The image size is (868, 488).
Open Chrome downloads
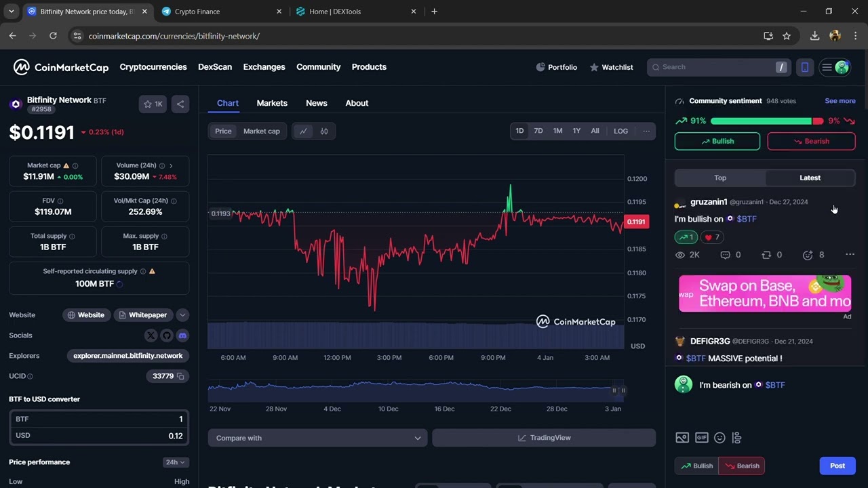(814, 36)
